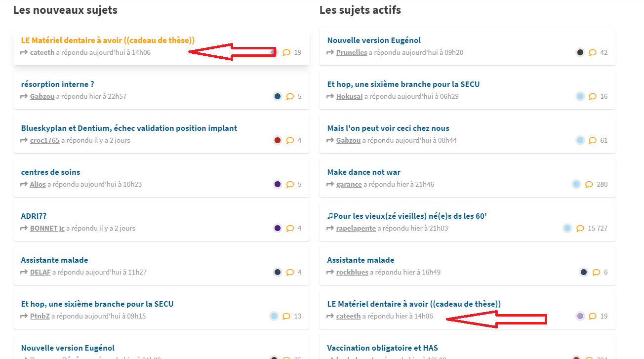
Task: Click the comment bubble icon on "résorption interne ?"
Action: click(x=290, y=96)
